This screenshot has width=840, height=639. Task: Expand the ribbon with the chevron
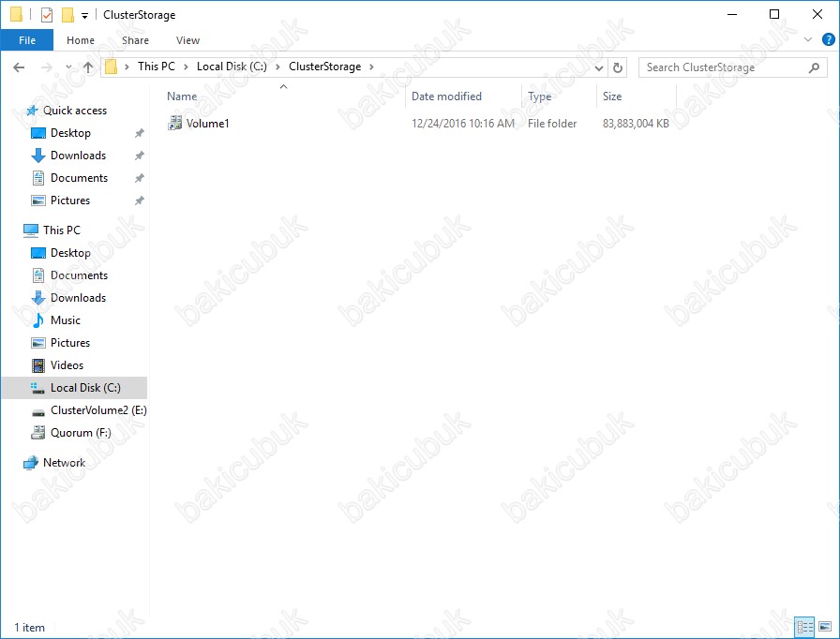click(808, 39)
